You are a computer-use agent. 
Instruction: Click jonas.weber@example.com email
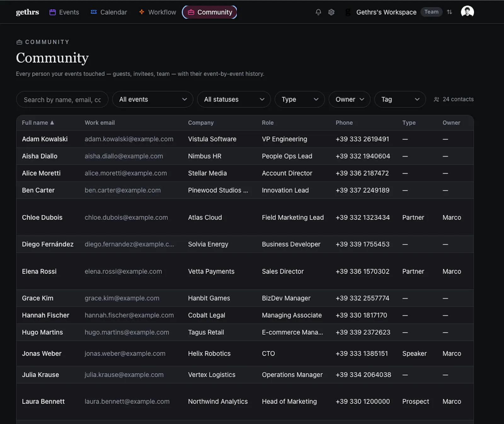125,353
